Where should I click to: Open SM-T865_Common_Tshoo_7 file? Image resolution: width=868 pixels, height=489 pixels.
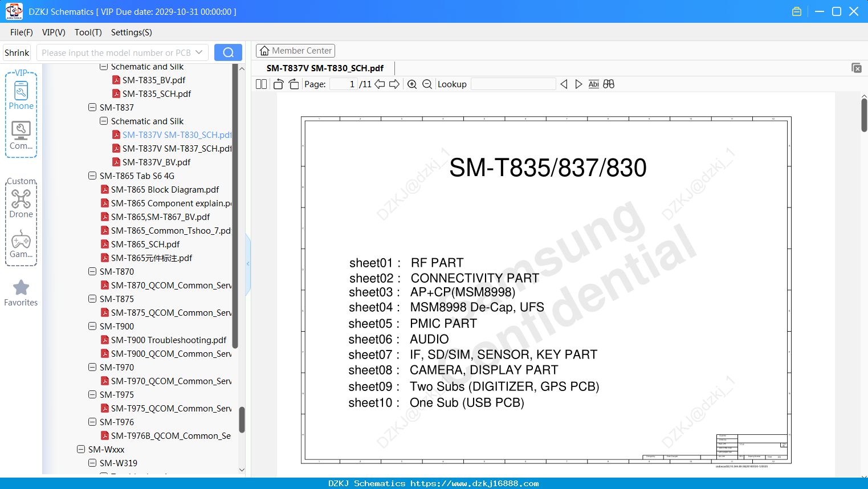coord(166,230)
